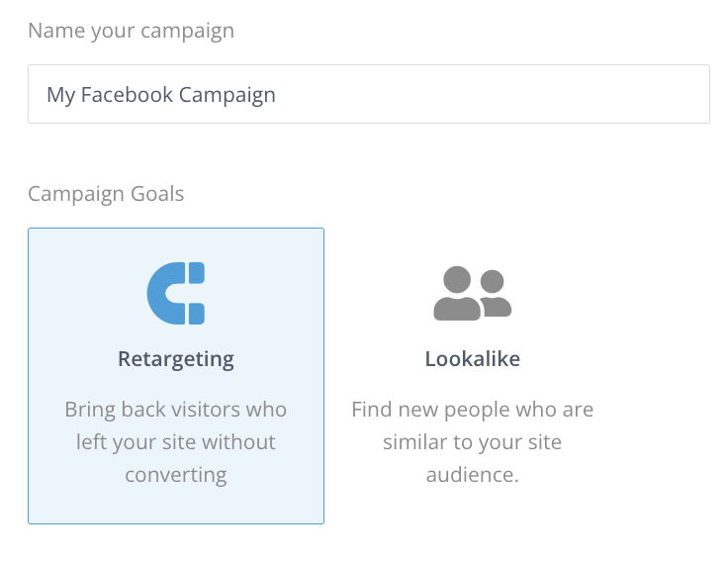The width and height of the screenshot is (728, 562).
Task: Place cursor on "Campaign" in the name field
Action: pos(227,95)
